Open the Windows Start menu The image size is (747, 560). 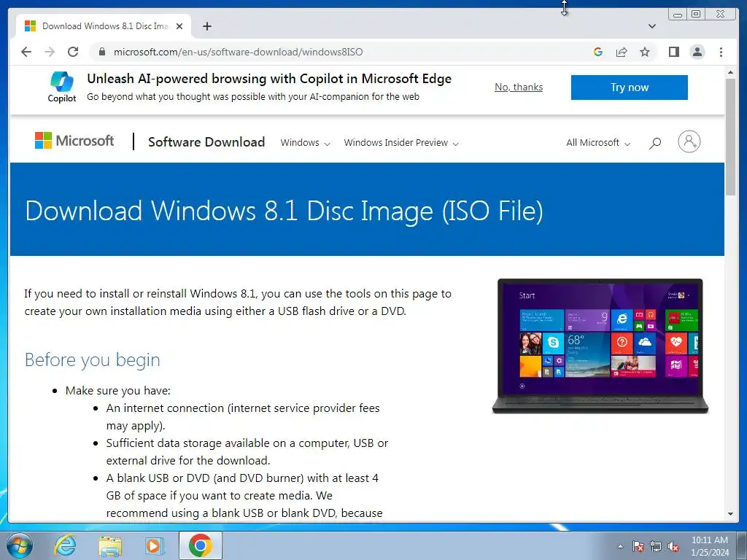point(19,545)
